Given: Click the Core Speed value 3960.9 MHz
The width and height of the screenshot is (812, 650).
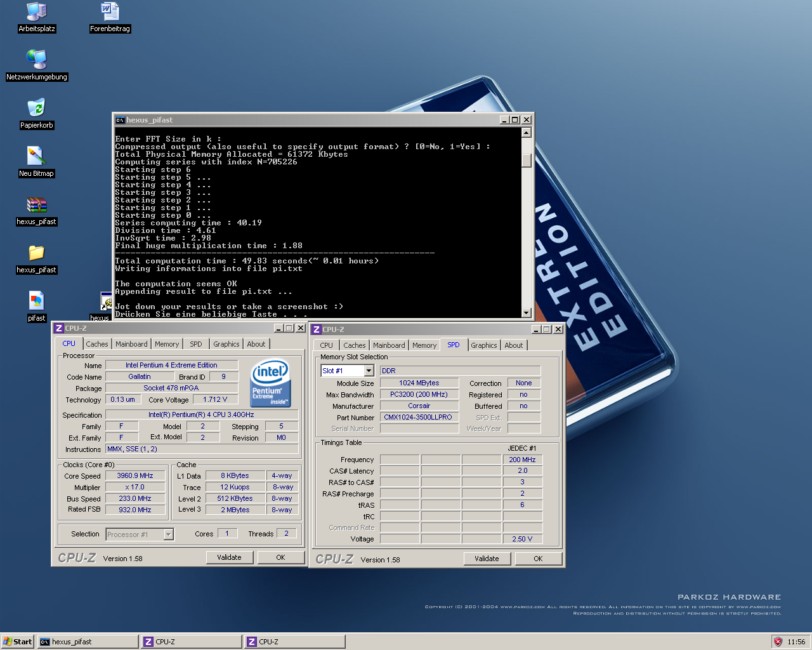Looking at the screenshot, I should pos(135,475).
